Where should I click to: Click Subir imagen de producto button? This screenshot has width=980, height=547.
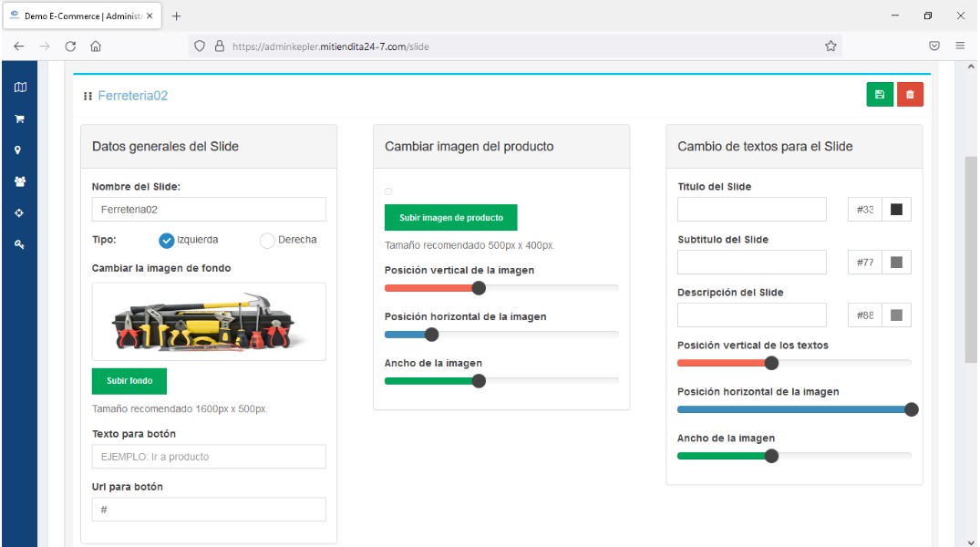(x=450, y=218)
